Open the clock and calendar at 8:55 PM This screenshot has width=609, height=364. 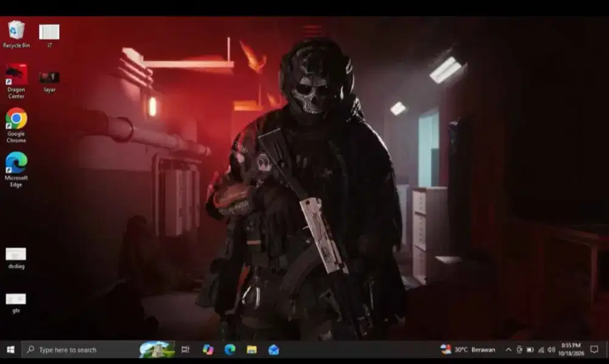tap(571, 349)
